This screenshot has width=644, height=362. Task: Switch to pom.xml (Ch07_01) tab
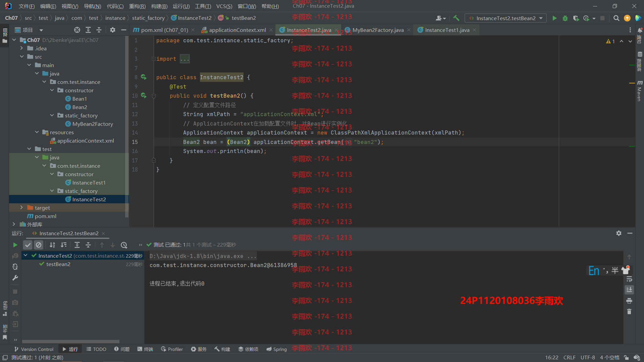[x=164, y=30]
